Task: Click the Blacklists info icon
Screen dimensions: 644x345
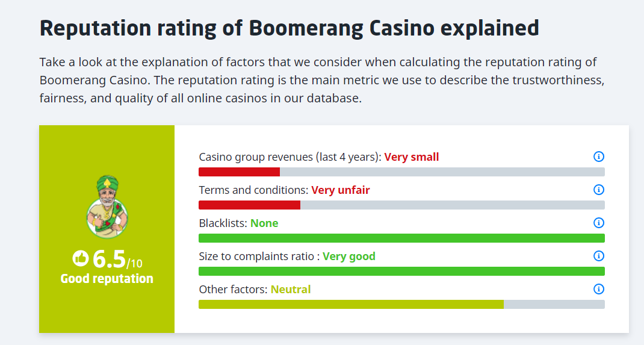Action: click(x=598, y=223)
